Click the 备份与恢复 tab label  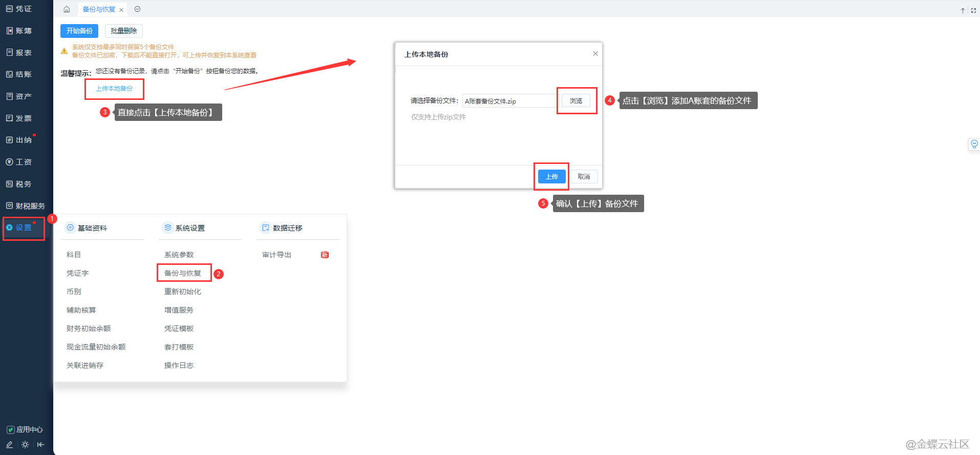pyautogui.click(x=99, y=9)
